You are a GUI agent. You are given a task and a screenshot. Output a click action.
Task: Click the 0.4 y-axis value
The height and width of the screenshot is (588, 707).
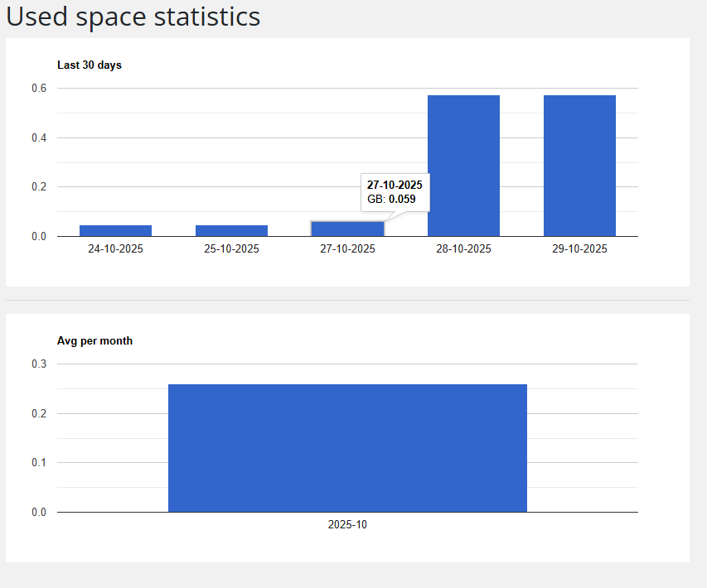pyautogui.click(x=39, y=137)
